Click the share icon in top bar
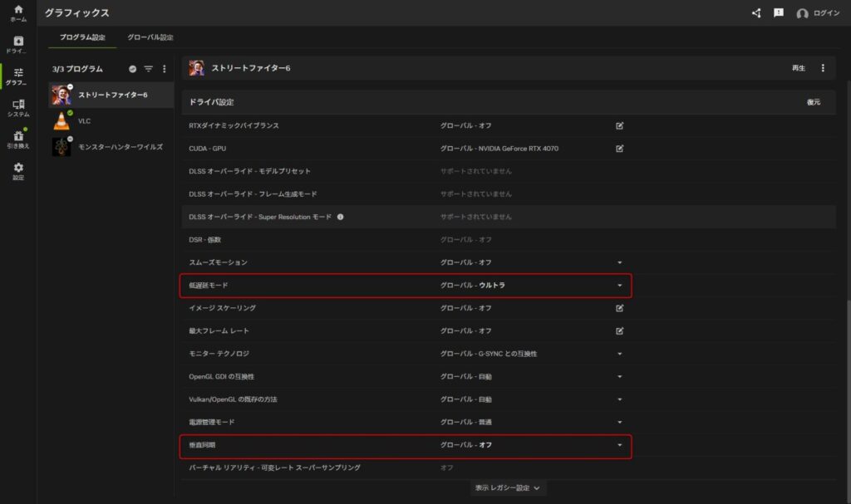The width and height of the screenshot is (851, 504). pos(755,13)
